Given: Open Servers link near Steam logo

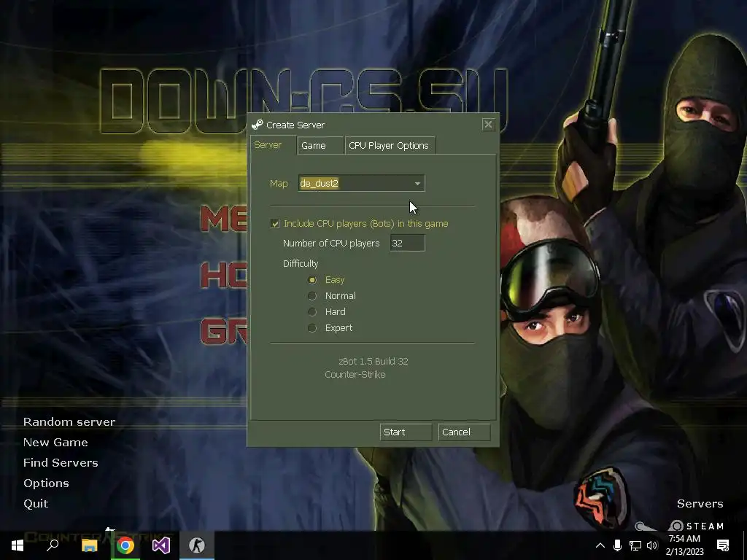Looking at the screenshot, I should [700, 504].
